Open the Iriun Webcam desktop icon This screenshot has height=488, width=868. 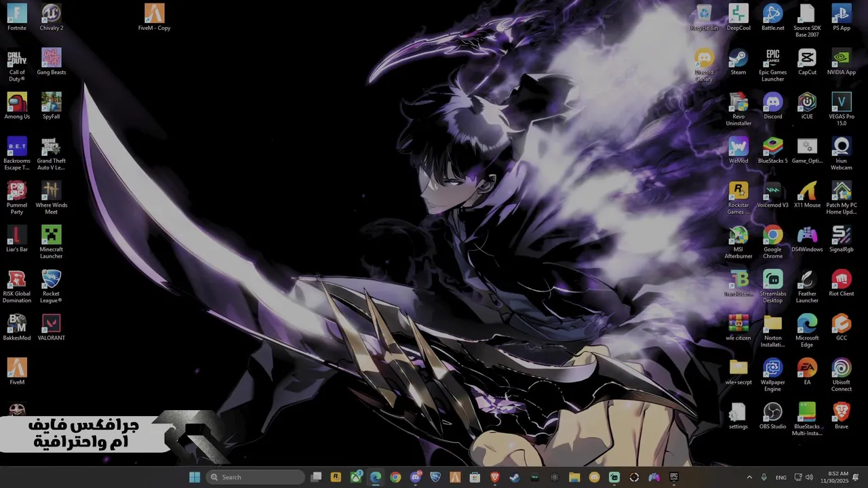coord(842,154)
